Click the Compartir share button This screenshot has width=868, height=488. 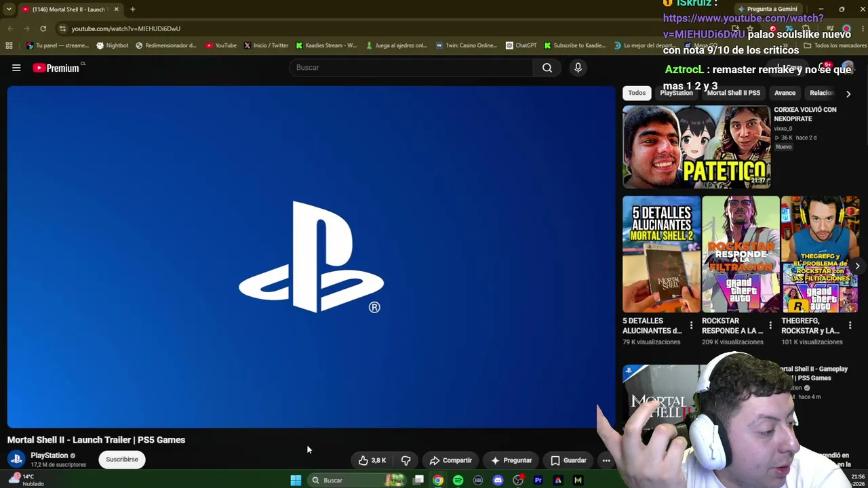(x=450, y=460)
